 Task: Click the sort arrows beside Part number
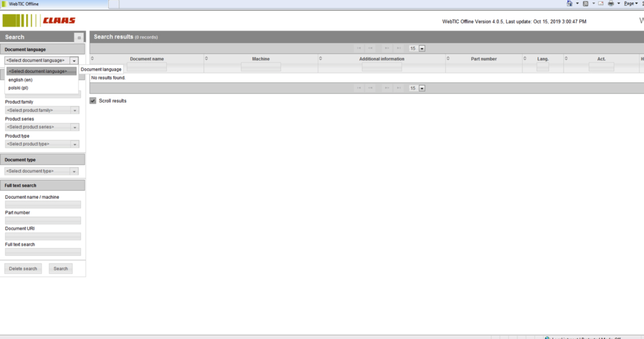pyautogui.click(x=448, y=59)
